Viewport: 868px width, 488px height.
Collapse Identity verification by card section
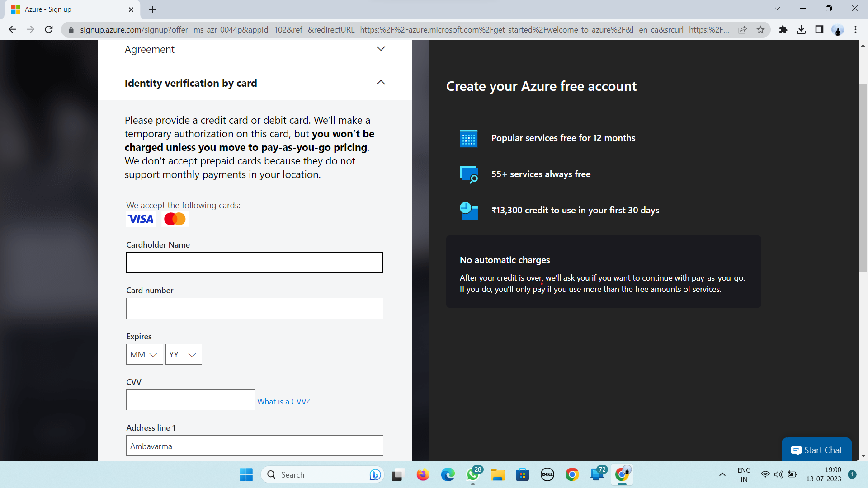[x=381, y=83]
